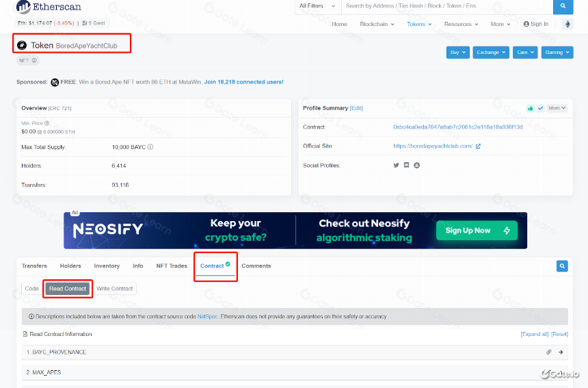
Task: Click the document icon beside Read Contract Information
Action: tap(25, 335)
